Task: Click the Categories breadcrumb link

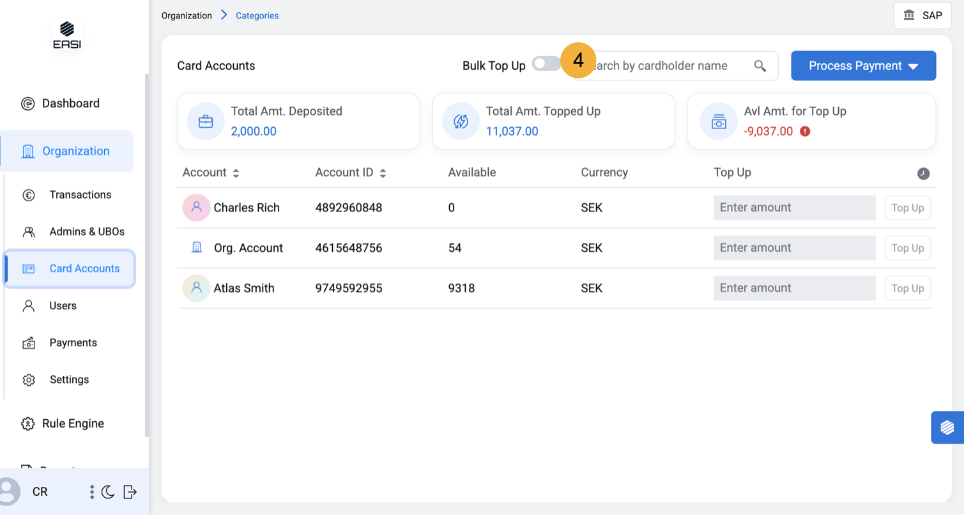Action: (257, 15)
